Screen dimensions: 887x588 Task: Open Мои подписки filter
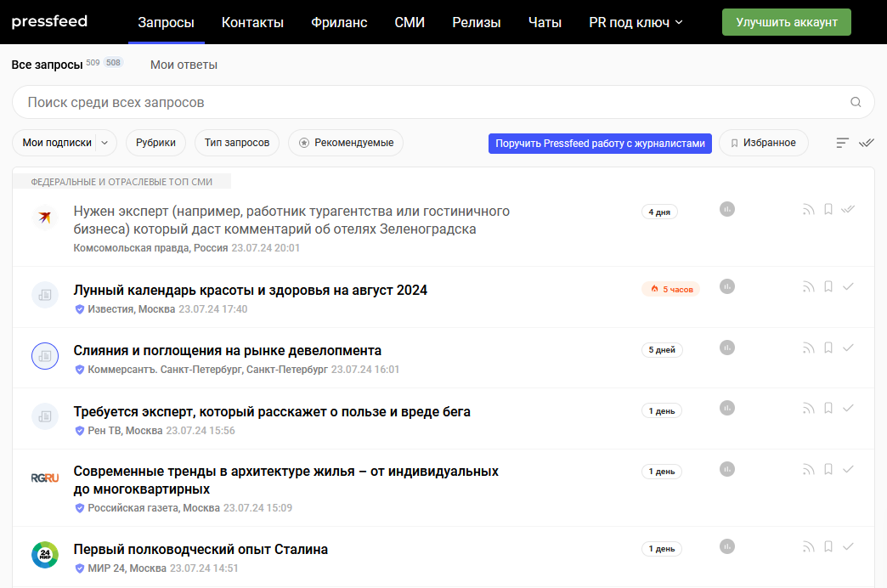pyautogui.click(x=57, y=143)
